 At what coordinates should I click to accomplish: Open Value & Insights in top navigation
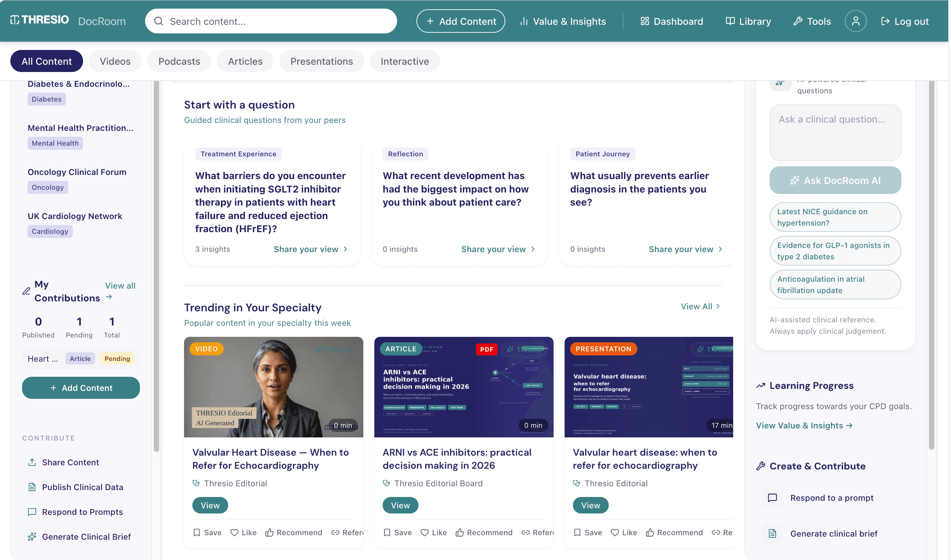tap(563, 21)
